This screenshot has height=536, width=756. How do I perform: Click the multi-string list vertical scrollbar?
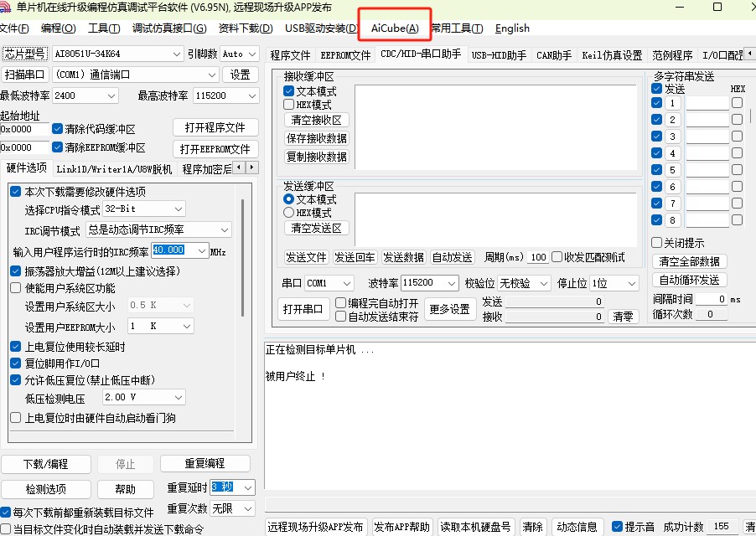pyautogui.click(x=750, y=116)
